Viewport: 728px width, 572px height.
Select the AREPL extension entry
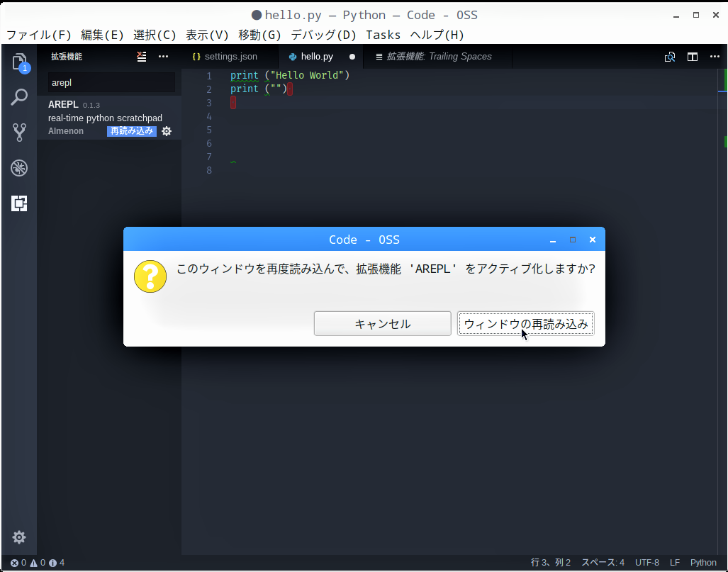click(x=110, y=118)
